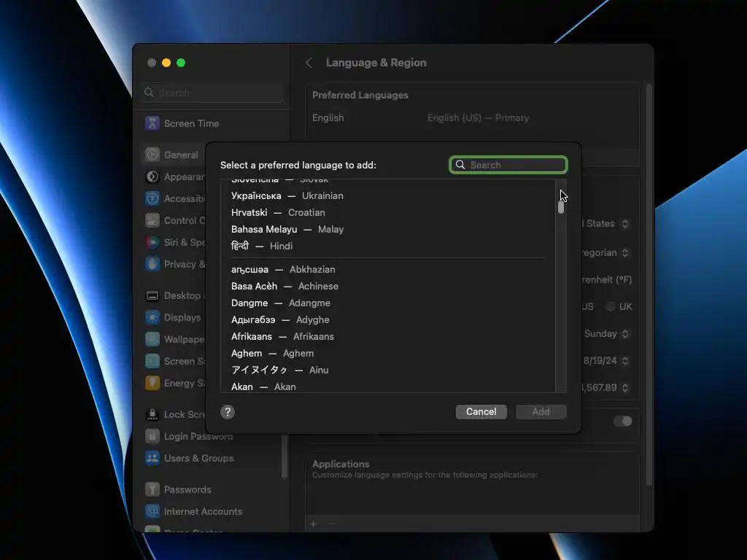Open the Temperature dropdown showing Fahrenheit
The width and height of the screenshot is (747, 560).
[607, 279]
